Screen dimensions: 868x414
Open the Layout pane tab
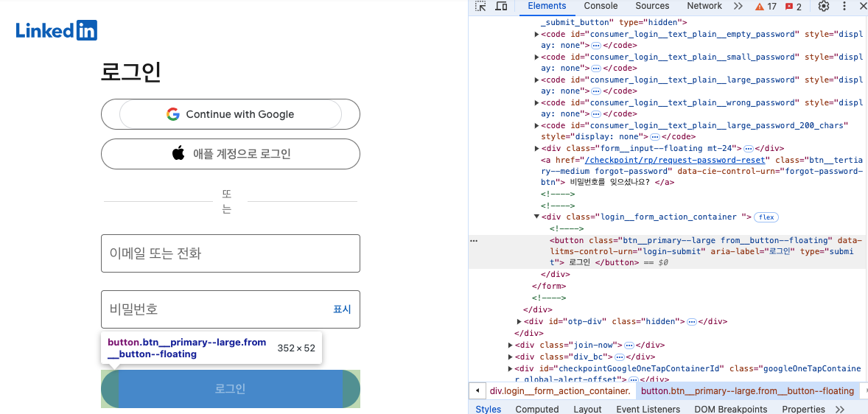(x=587, y=409)
